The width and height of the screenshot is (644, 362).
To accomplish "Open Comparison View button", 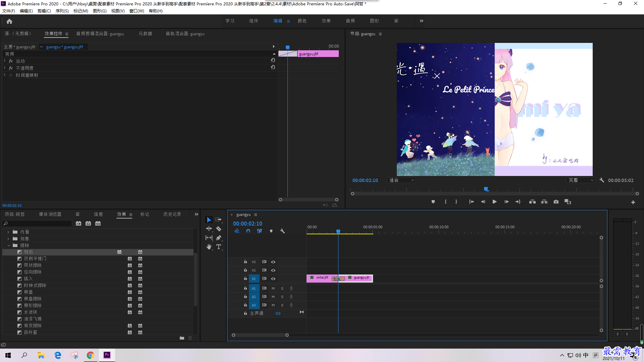I will [x=568, y=202].
